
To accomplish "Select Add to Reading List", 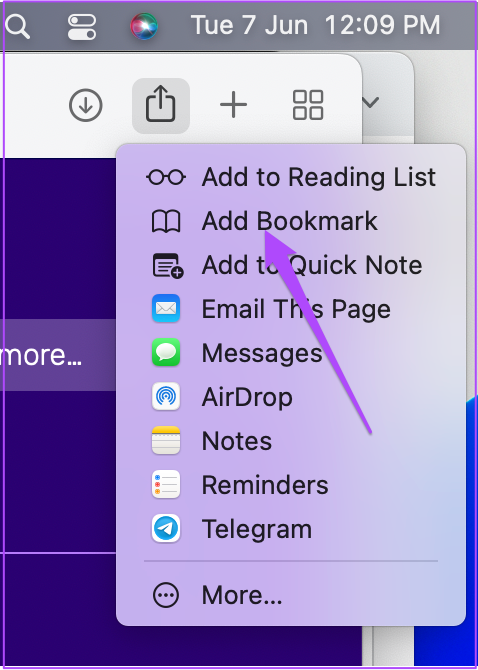I will coord(291,177).
